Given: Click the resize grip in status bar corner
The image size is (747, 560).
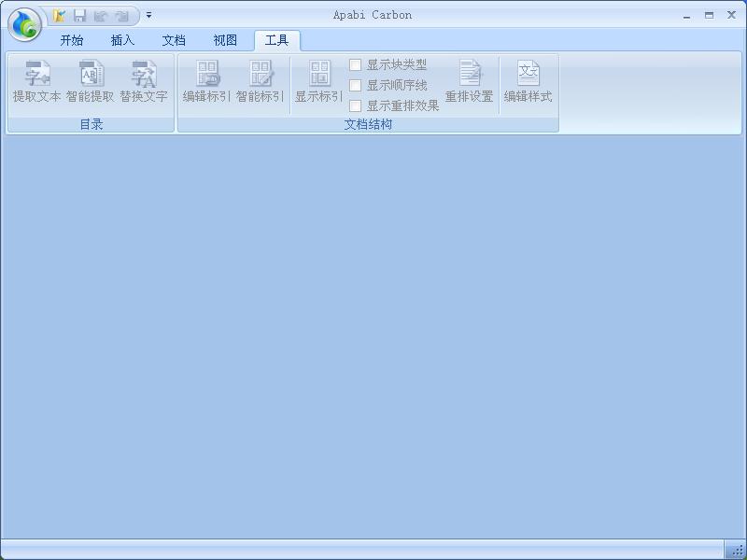Looking at the screenshot, I should [x=736, y=550].
